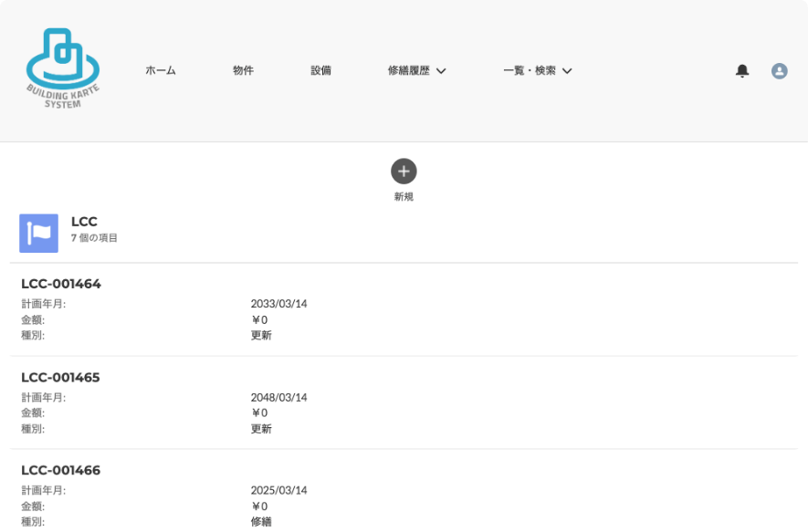Open record LCC-001464
The width and height of the screenshot is (808, 532).
coord(61,284)
